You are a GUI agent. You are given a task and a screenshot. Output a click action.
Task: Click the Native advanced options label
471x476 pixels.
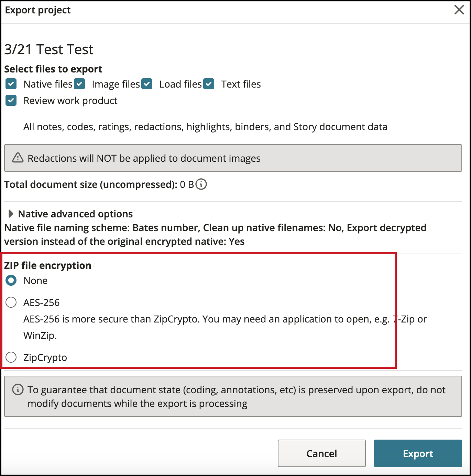pos(75,214)
